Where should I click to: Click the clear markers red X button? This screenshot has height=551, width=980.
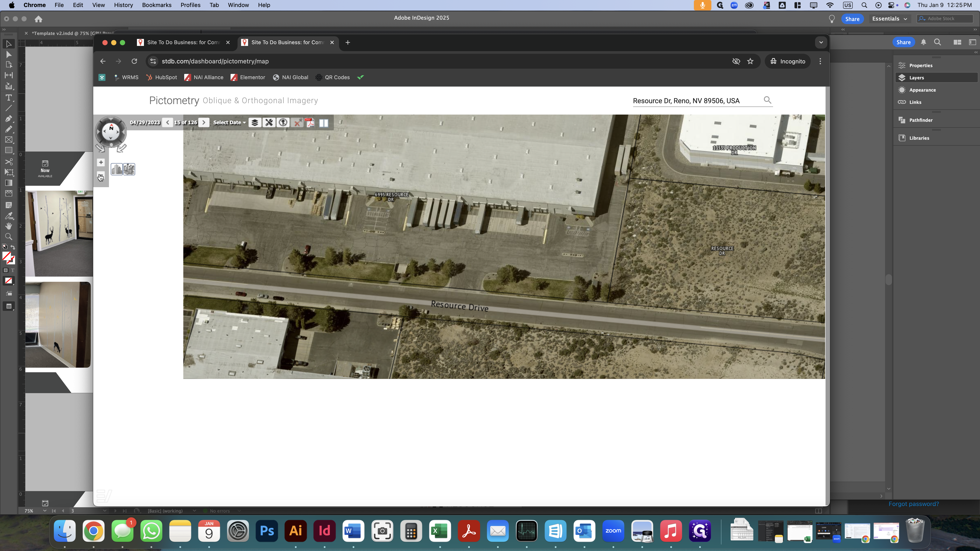297,122
